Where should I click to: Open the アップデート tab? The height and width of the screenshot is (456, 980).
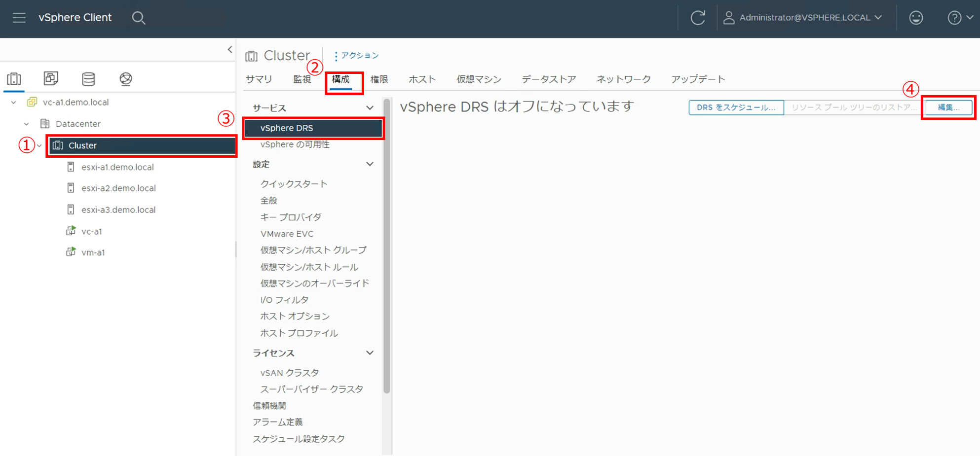[698, 79]
